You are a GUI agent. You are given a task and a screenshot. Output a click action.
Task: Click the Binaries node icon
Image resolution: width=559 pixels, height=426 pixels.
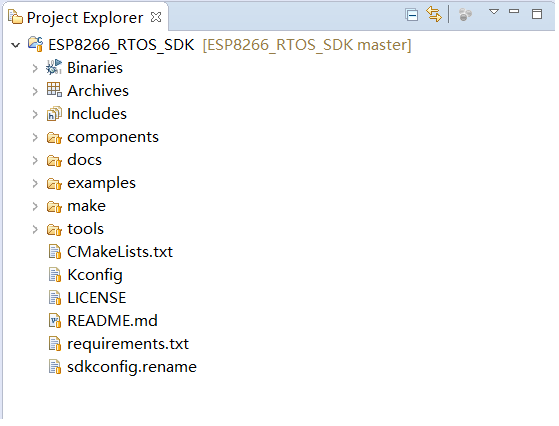tap(54, 67)
